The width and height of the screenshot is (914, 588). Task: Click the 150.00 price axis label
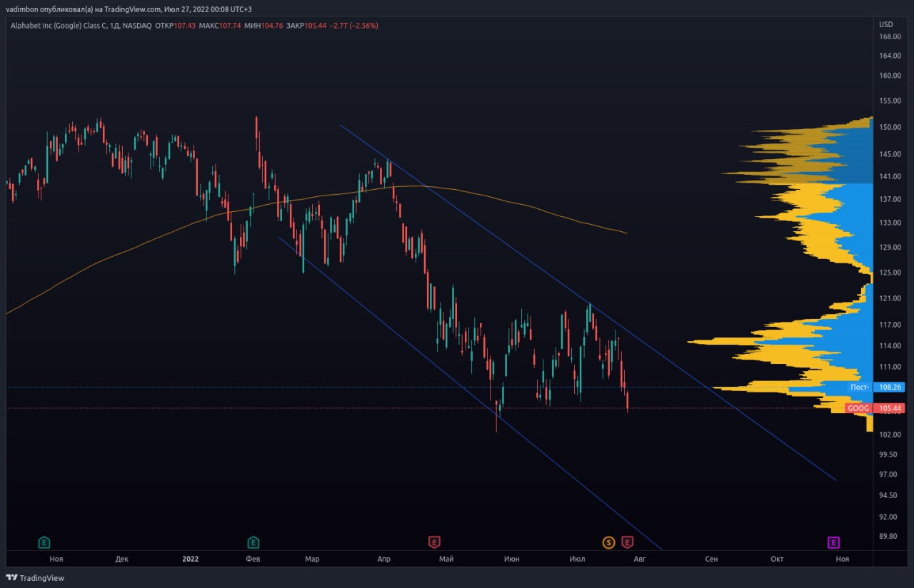[890, 128]
